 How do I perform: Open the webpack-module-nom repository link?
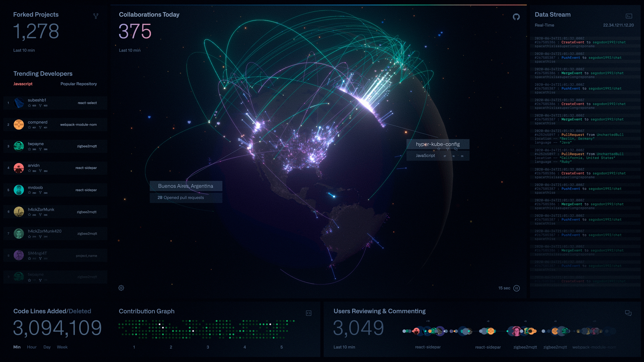(78, 124)
